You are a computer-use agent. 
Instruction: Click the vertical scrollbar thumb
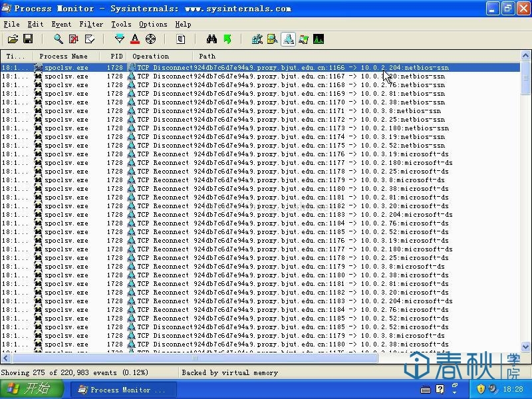[525, 78]
